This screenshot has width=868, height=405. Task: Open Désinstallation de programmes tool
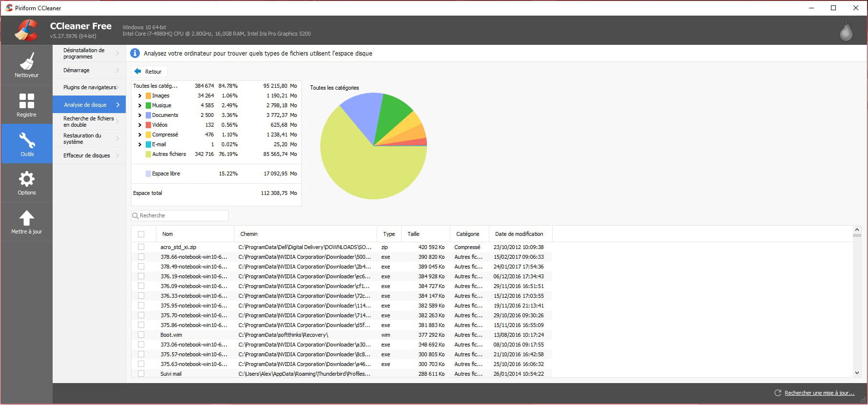[89, 53]
